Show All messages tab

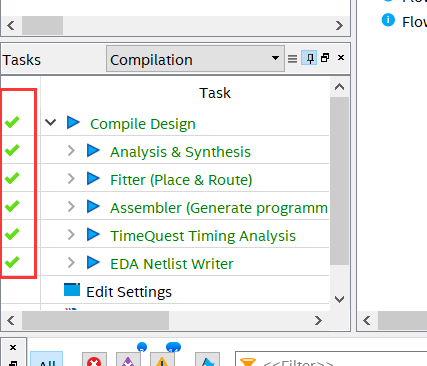[x=47, y=360]
